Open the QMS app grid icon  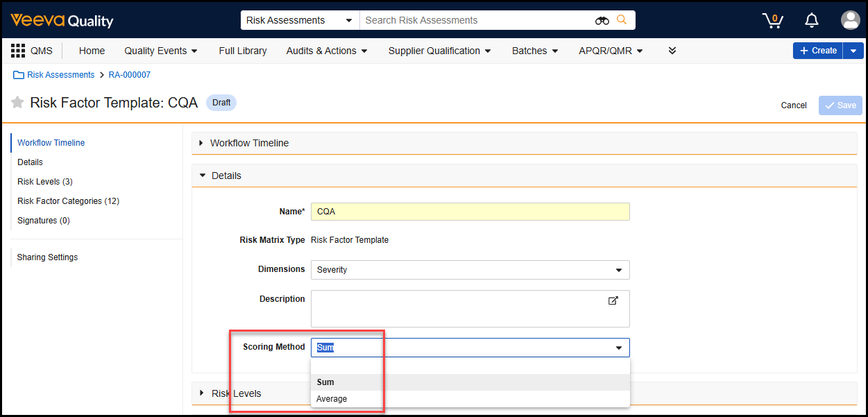18,51
